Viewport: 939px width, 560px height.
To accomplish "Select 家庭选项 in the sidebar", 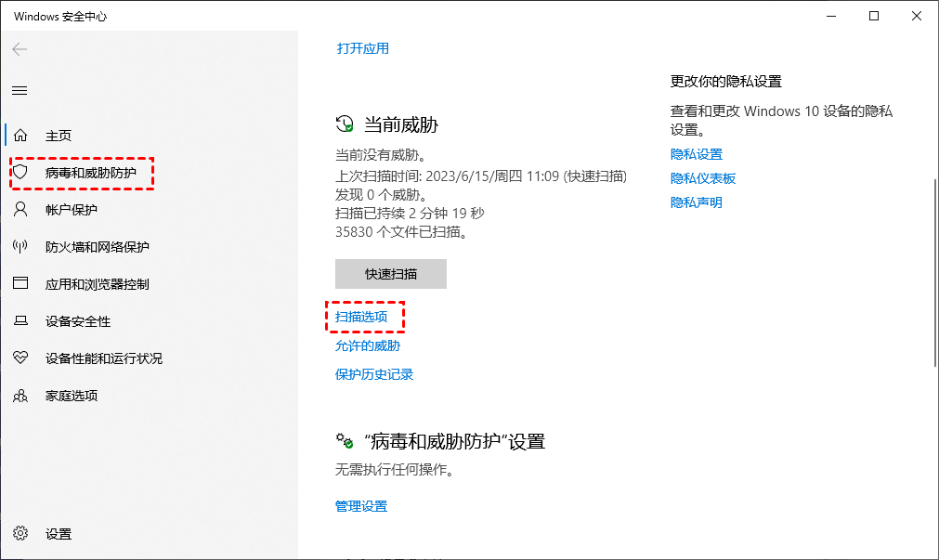I will point(72,396).
